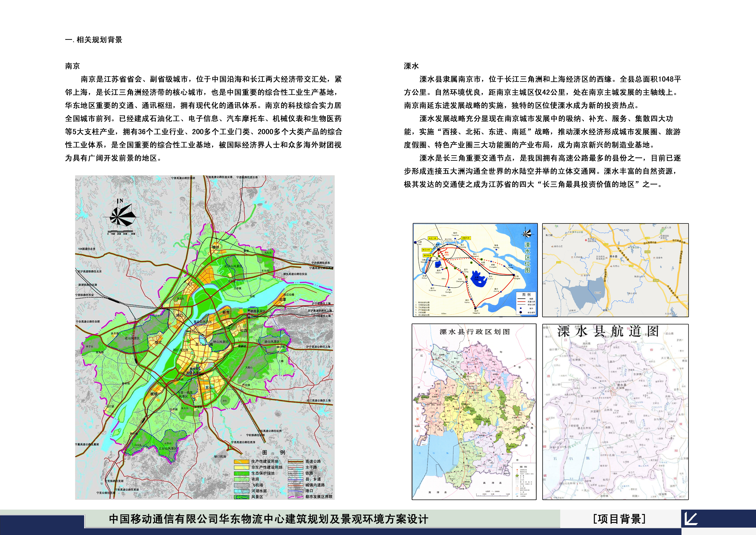The width and height of the screenshot is (756, 535).
Task: Click the line starting 溧水是长三角重要交通节点
Action: (550, 158)
